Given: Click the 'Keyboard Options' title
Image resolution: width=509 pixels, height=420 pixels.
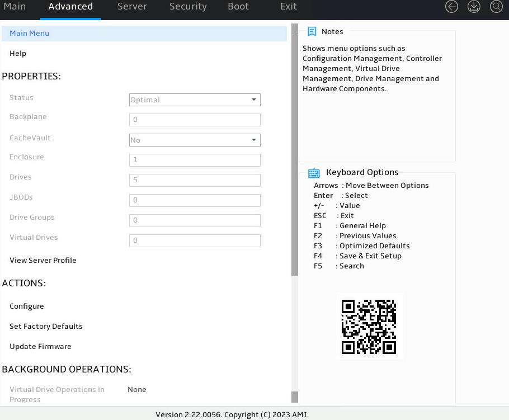Looking at the screenshot, I should pos(362,172).
